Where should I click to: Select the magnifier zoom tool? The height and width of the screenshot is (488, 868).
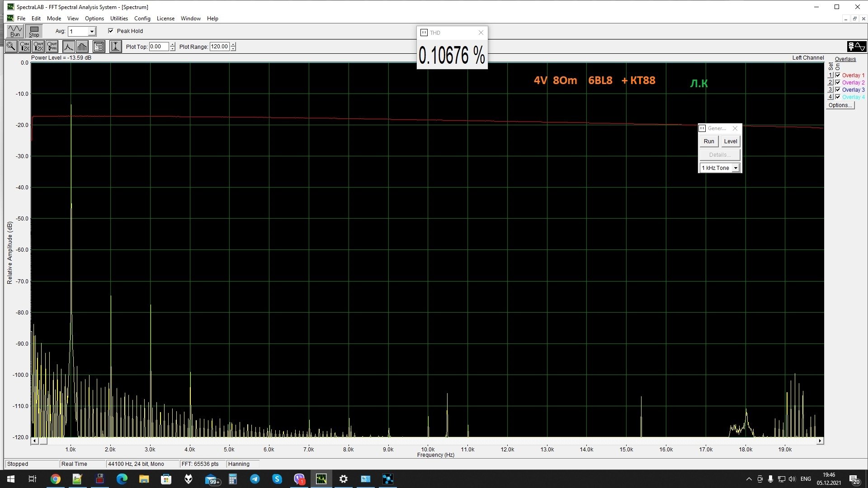[11, 47]
